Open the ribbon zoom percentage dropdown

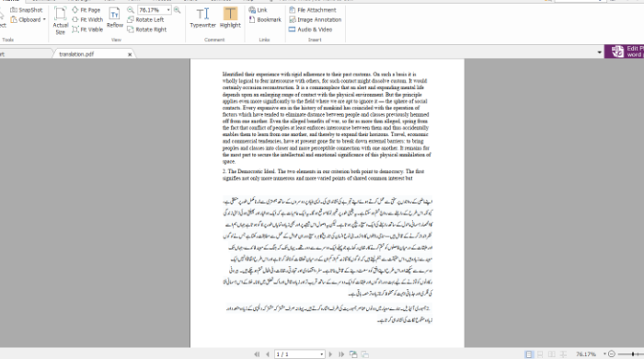pos(168,10)
